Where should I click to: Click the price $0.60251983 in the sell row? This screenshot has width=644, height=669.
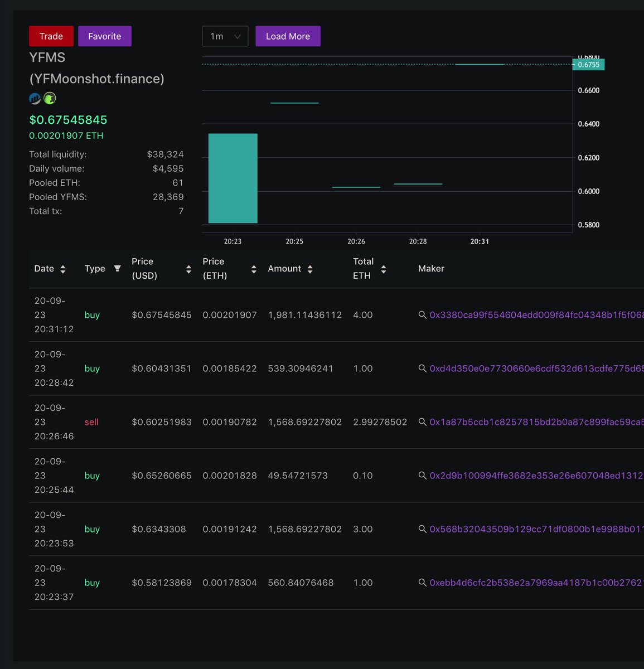162,422
